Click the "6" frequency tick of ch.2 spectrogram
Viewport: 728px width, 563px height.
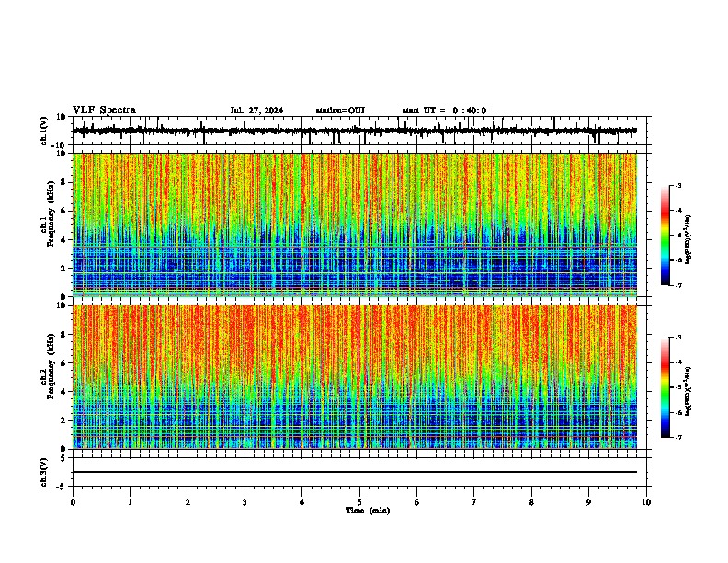coord(63,363)
